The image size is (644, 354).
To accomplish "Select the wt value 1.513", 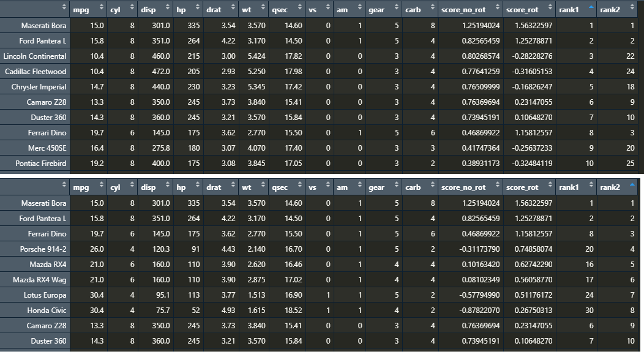I will 256,295.
